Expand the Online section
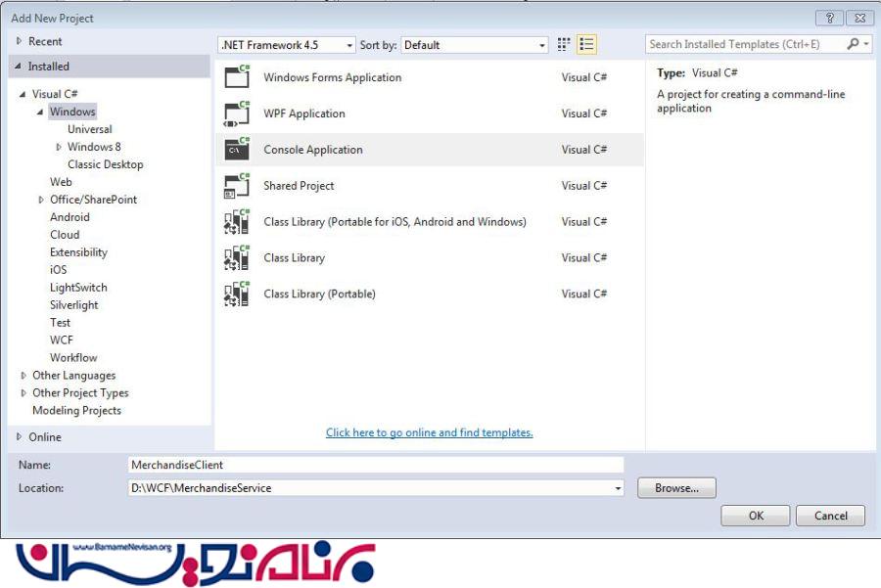Screen dimensions: 881x588 tap(19, 437)
